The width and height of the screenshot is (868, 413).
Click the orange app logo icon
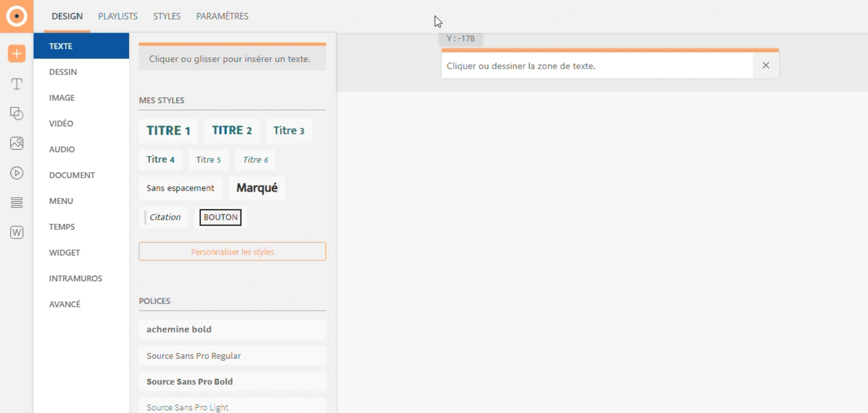17,16
